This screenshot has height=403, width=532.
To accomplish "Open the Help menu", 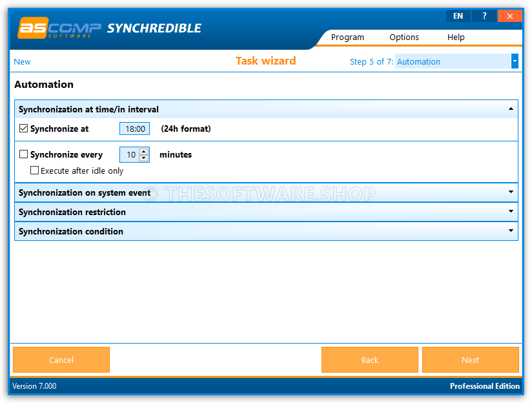I will [x=456, y=37].
